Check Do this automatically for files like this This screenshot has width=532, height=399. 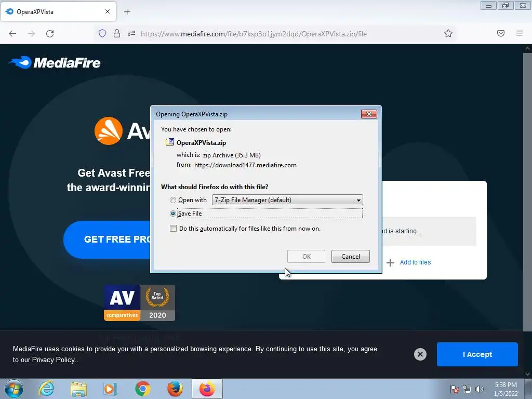173,229
